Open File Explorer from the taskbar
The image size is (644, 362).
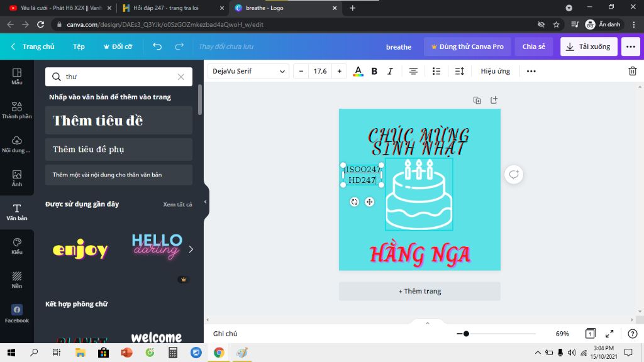80,353
